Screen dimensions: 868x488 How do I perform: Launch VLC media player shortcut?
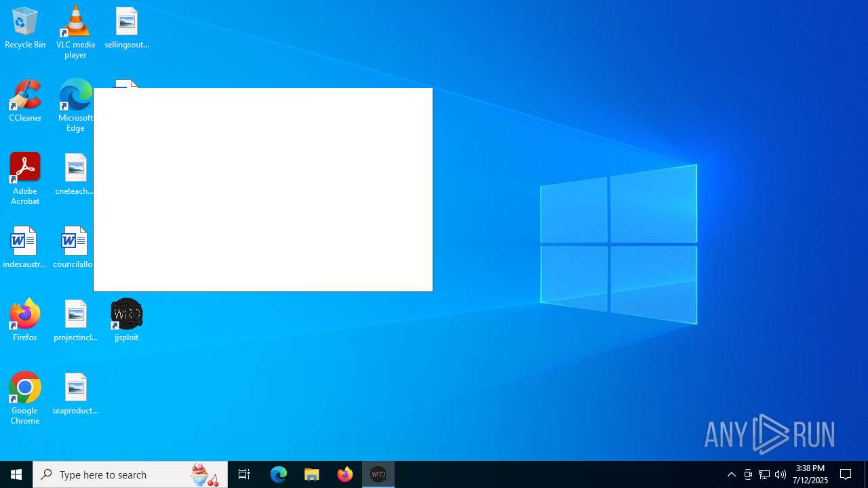75,33
